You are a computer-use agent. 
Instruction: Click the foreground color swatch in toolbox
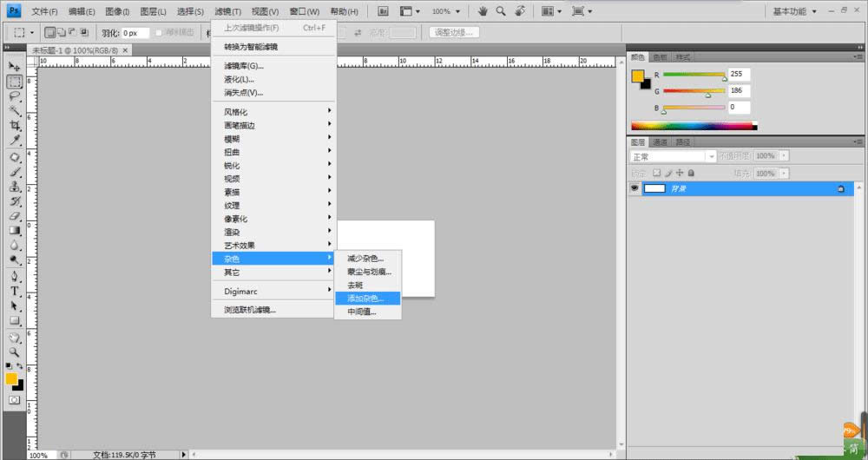coord(11,378)
